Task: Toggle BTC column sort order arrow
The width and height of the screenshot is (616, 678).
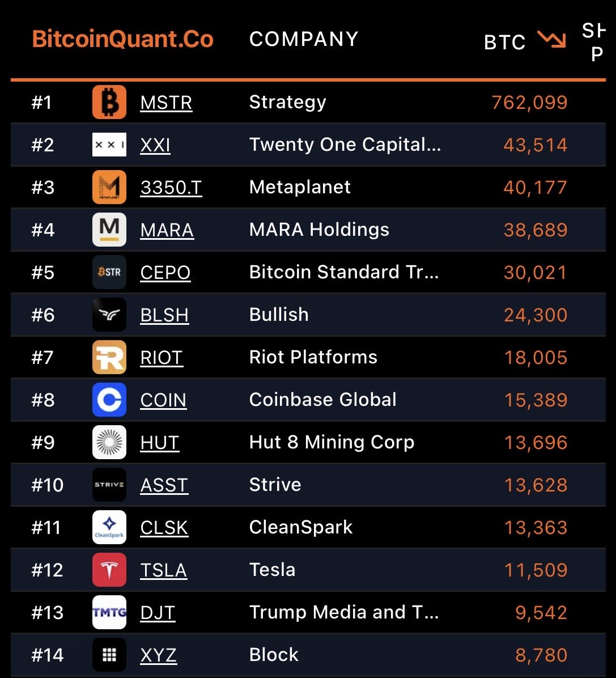Action: coord(551,40)
